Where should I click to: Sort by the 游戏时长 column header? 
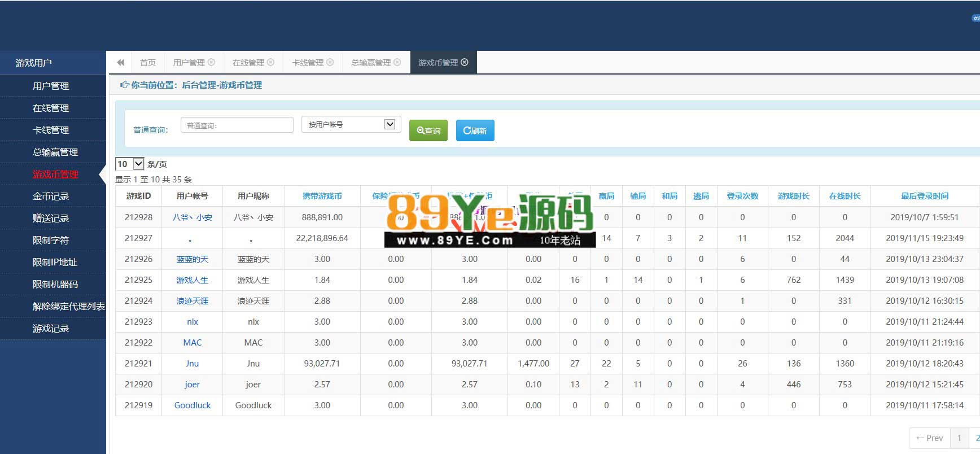(x=794, y=196)
